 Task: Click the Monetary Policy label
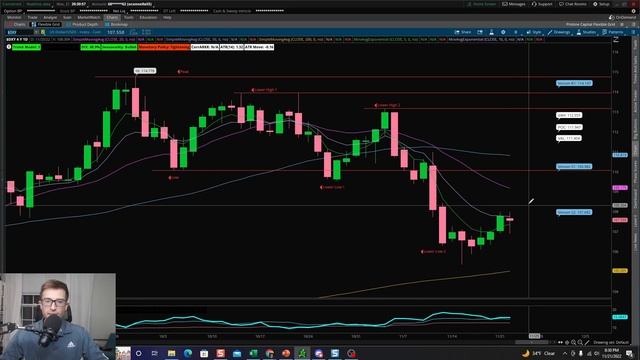point(164,47)
